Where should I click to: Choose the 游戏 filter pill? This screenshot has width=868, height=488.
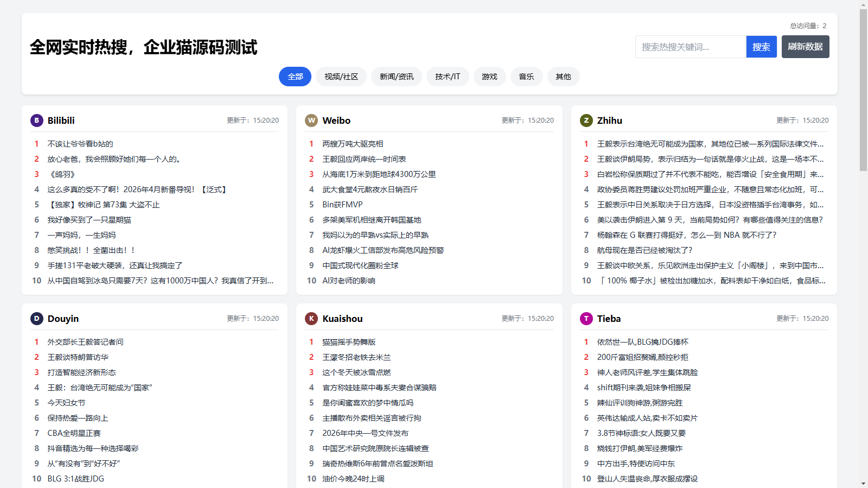[489, 77]
